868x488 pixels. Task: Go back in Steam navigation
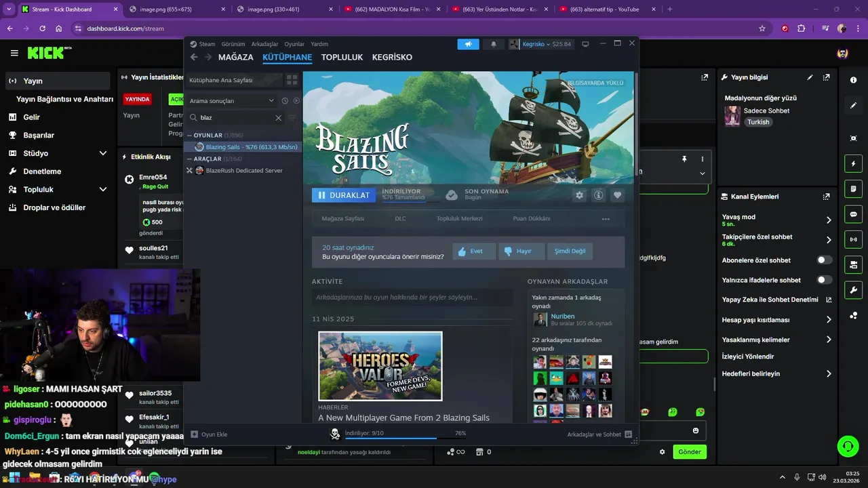click(x=194, y=58)
